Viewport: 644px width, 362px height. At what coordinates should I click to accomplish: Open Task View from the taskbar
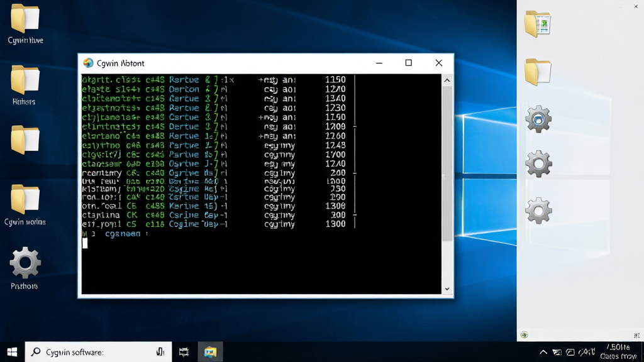click(x=184, y=352)
